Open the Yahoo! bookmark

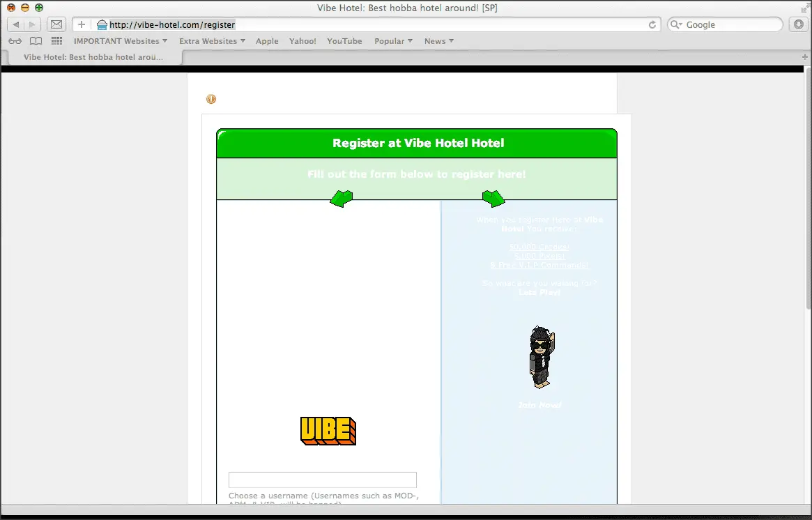302,41
